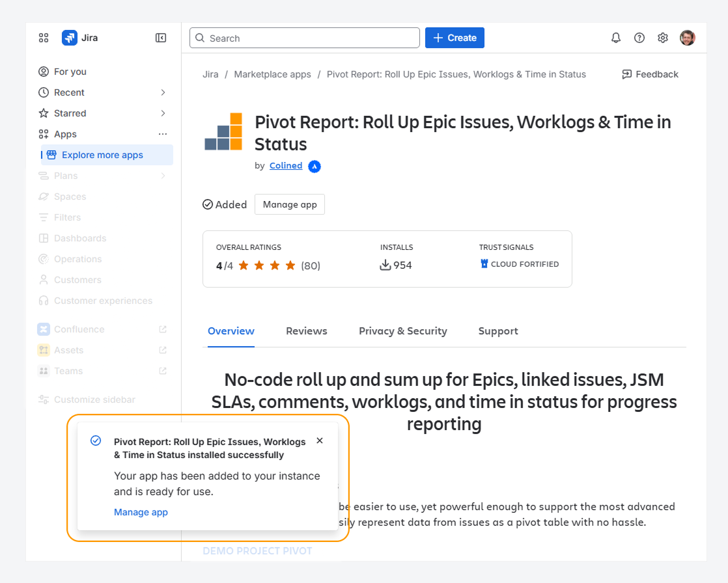The width and height of the screenshot is (728, 583).
Task: Select Explore more apps
Action: pyautogui.click(x=107, y=155)
